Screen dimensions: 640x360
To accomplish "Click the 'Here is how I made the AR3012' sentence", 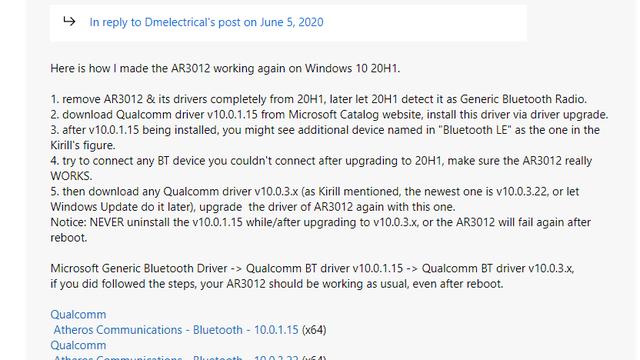I will click(225, 68).
